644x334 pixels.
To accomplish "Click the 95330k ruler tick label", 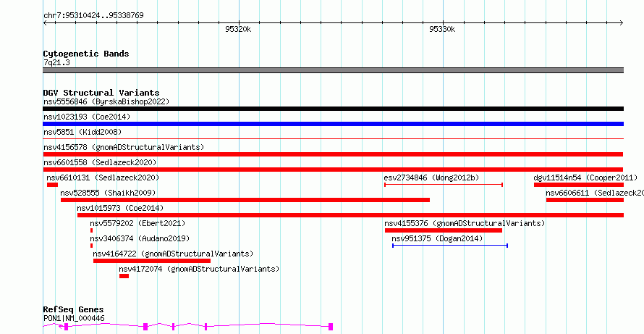I will pyautogui.click(x=442, y=29).
